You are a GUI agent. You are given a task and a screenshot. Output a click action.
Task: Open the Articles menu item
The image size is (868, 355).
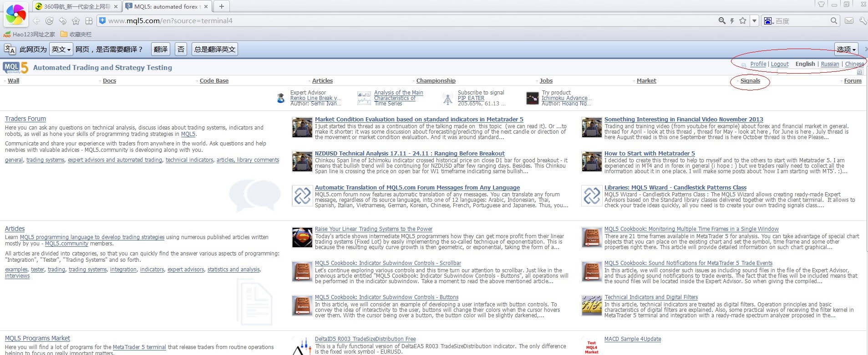coord(322,81)
